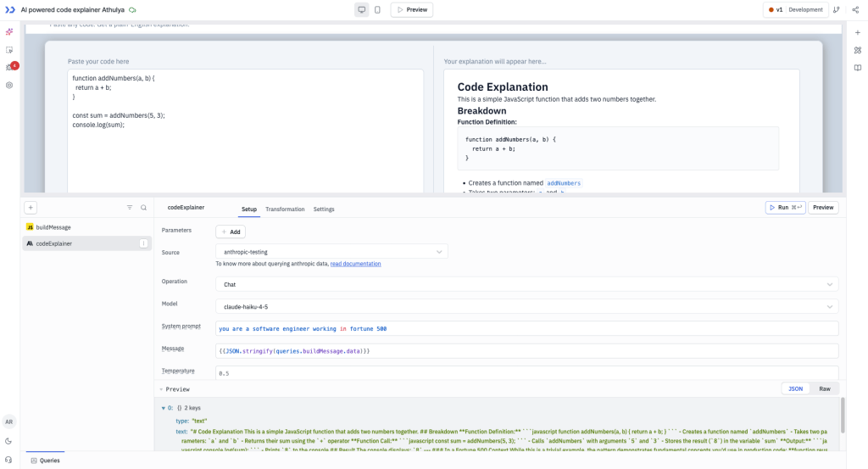
Task: Open the git branch icon in header
Action: click(837, 10)
